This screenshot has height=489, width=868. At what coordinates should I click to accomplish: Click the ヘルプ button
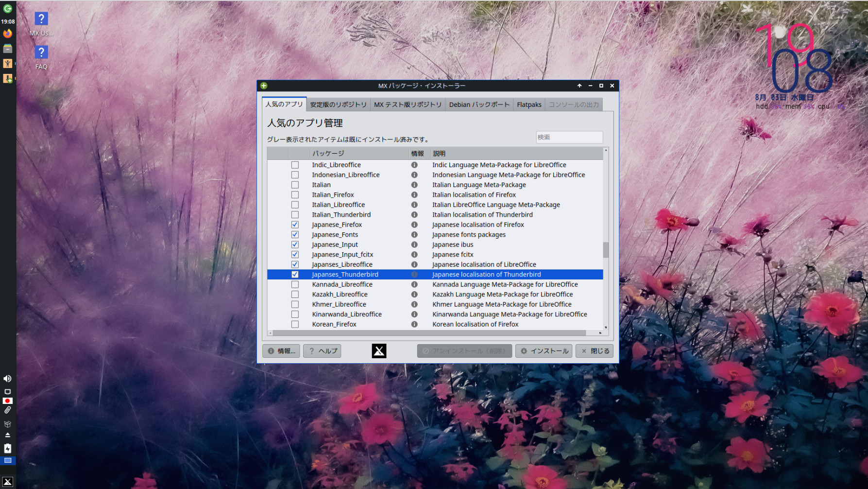click(x=322, y=351)
